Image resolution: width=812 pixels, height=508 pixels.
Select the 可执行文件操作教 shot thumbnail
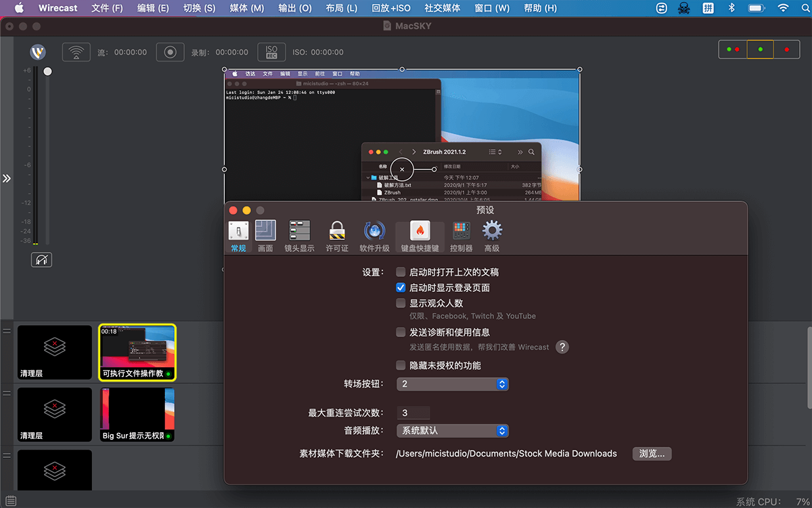(138, 352)
